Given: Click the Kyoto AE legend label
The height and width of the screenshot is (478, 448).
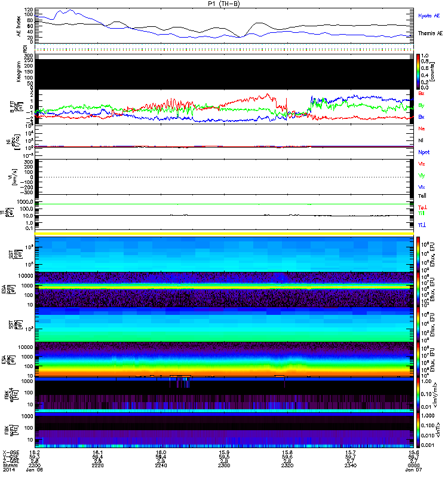Looking at the screenshot, I should (x=429, y=16).
